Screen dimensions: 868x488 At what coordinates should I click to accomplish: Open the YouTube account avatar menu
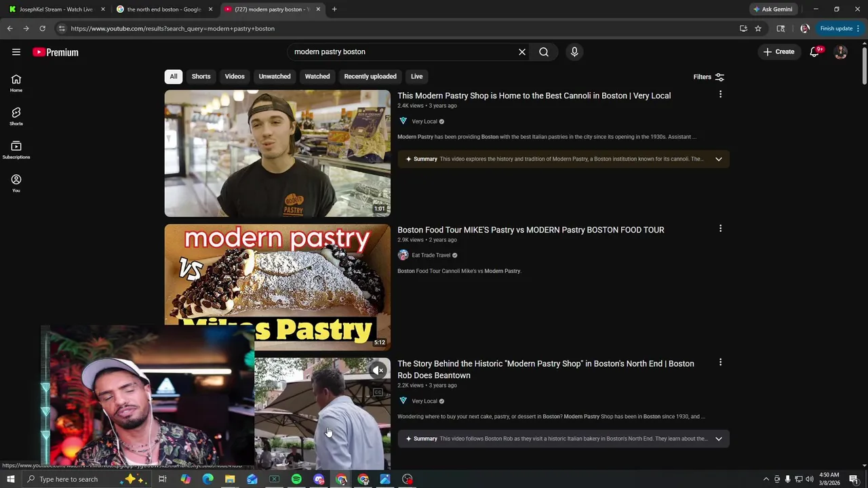841,52
